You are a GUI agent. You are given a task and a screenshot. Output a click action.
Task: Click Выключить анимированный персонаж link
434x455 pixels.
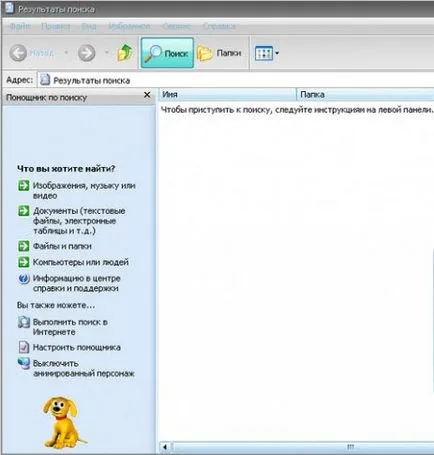(84, 368)
